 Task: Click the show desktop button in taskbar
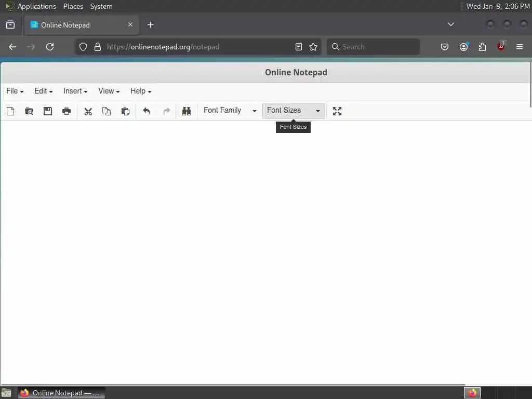pos(6,393)
